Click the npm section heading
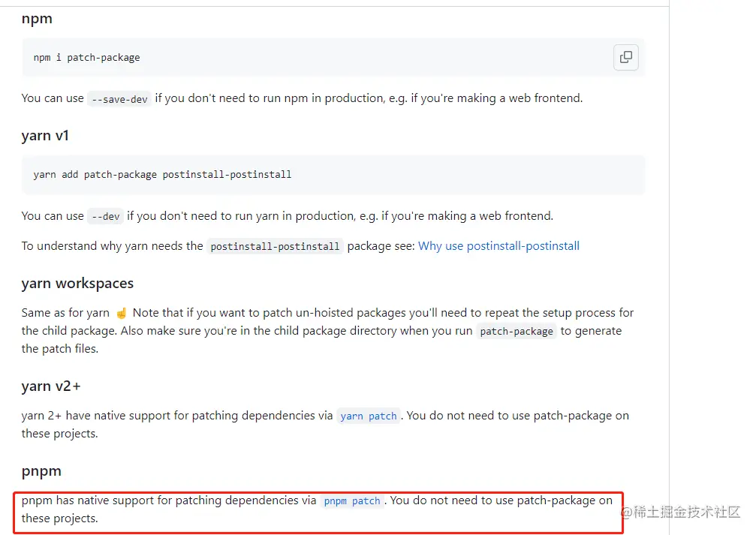Image resolution: width=756 pixels, height=535 pixels. (37, 19)
